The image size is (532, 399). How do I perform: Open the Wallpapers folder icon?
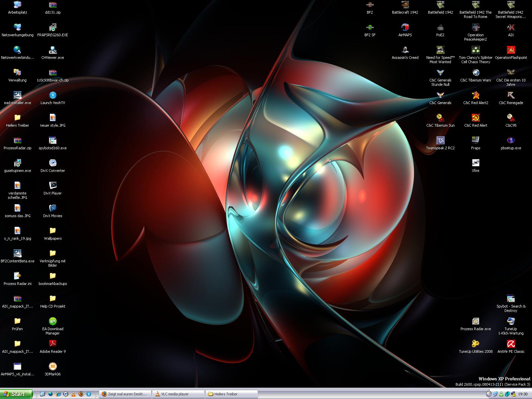point(53,231)
